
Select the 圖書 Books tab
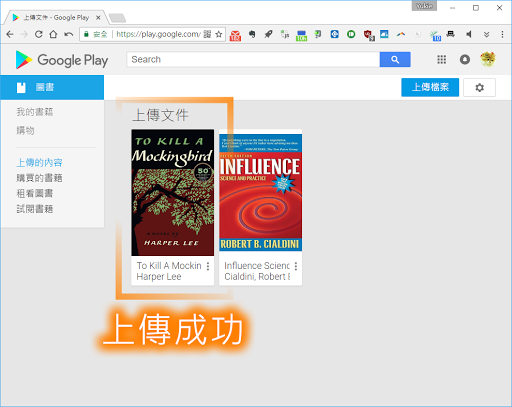(x=52, y=87)
